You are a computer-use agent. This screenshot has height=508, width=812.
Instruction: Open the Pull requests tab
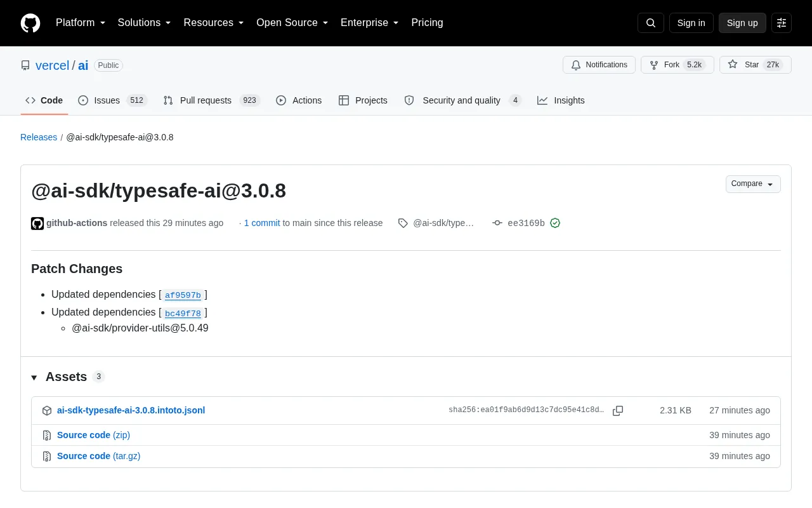(x=211, y=100)
